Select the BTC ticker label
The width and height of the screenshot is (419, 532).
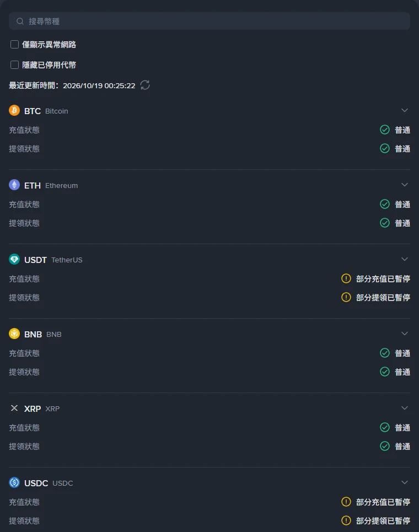pos(33,111)
